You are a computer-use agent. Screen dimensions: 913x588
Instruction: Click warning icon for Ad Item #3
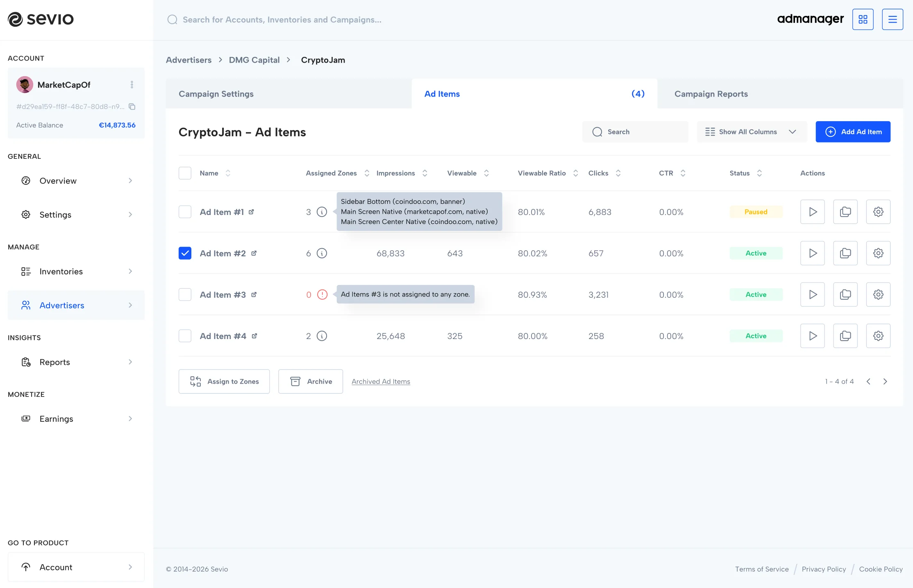pos(323,294)
